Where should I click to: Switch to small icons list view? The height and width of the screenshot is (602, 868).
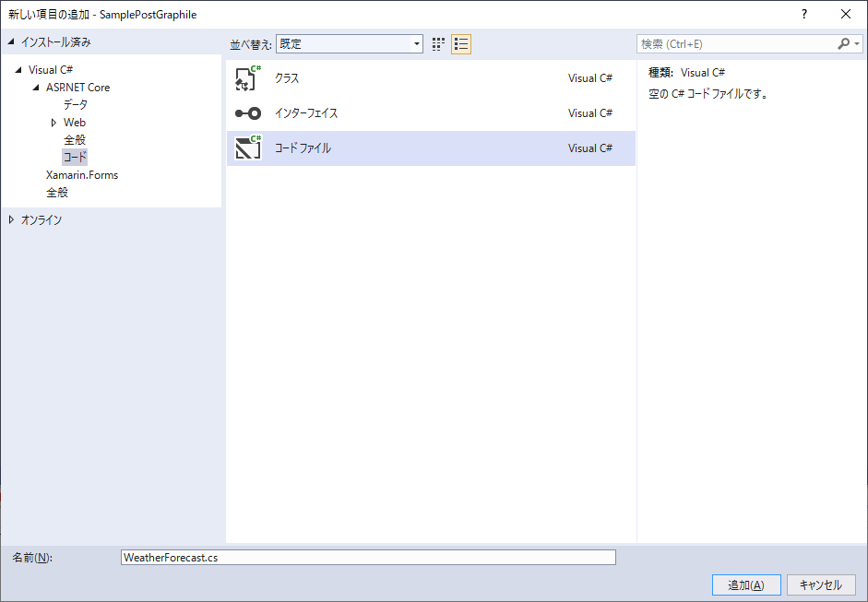461,44
